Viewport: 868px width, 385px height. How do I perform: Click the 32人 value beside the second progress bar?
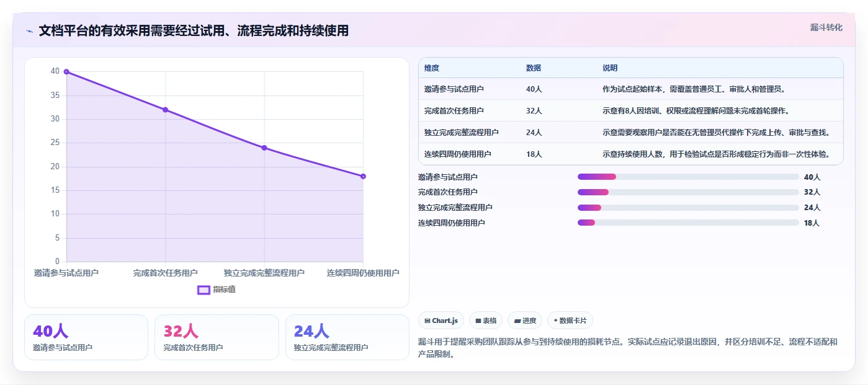812,192
